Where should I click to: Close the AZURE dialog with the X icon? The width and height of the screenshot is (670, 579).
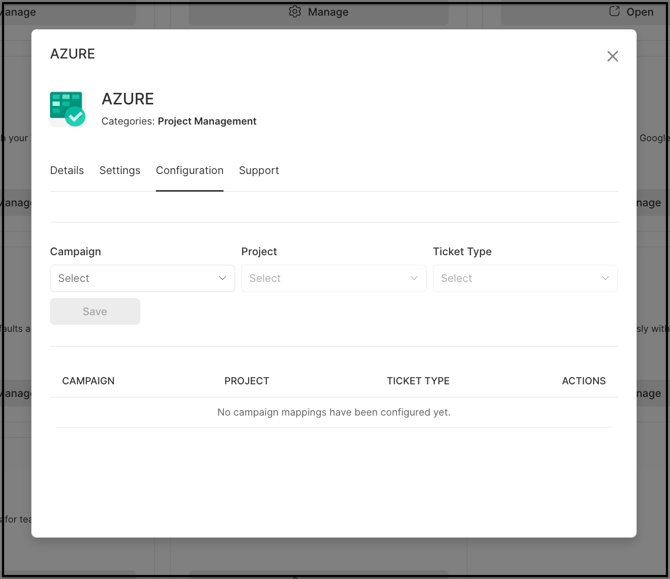click(x=612, y=57)
